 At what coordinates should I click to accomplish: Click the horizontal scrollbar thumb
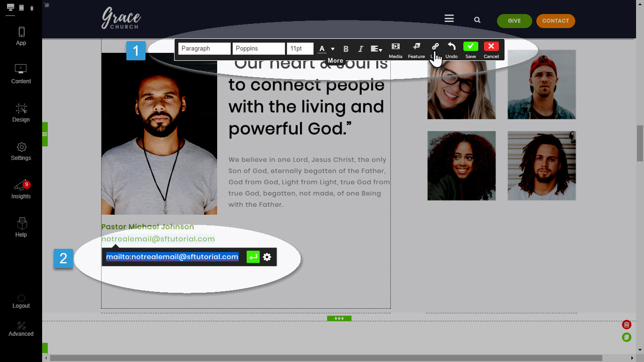click(x=326, y=358)
